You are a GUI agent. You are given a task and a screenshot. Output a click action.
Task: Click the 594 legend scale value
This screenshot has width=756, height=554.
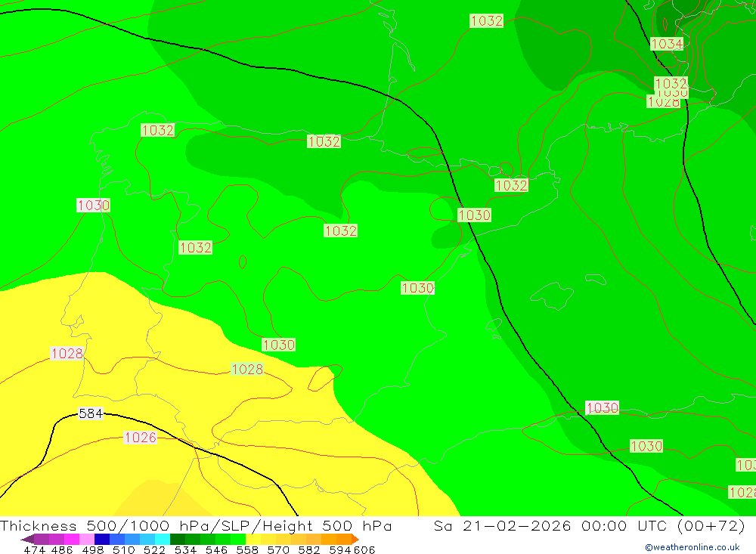pos(340,549)
